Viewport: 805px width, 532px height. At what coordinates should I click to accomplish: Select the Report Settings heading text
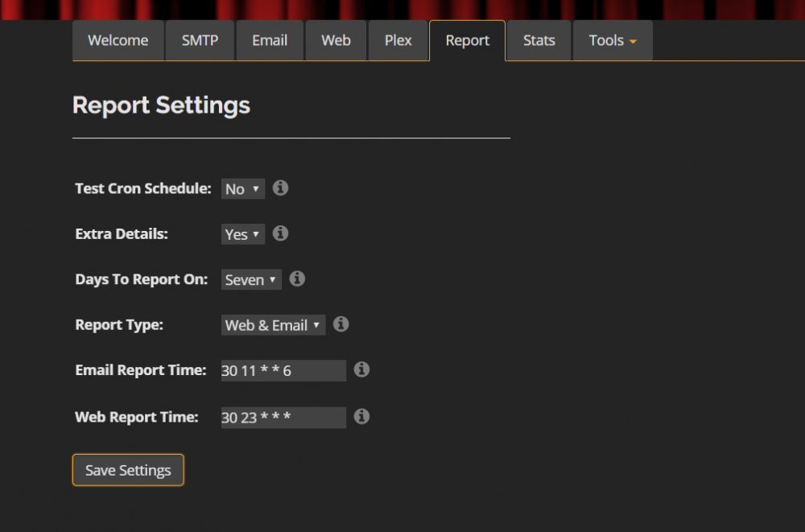point(161,105)
